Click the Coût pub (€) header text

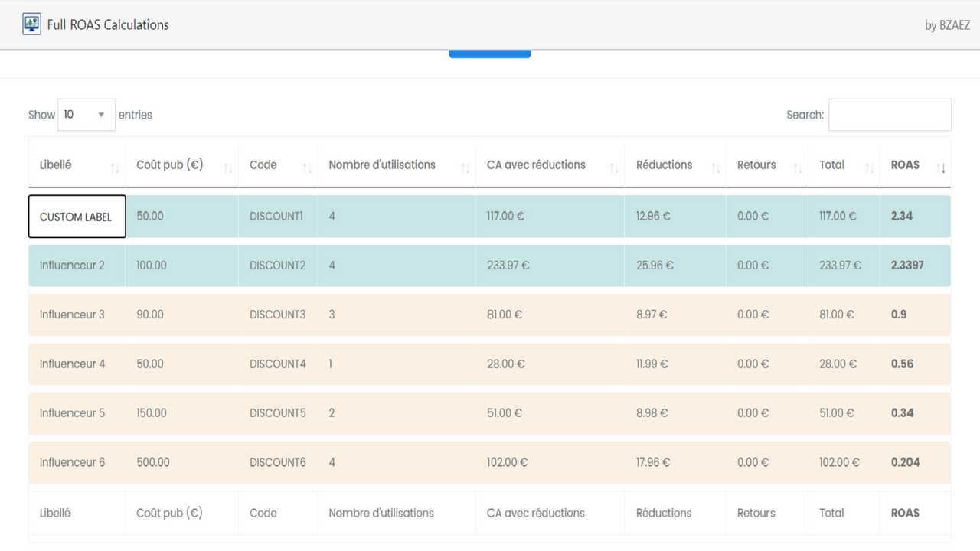[x=169, y=165]
